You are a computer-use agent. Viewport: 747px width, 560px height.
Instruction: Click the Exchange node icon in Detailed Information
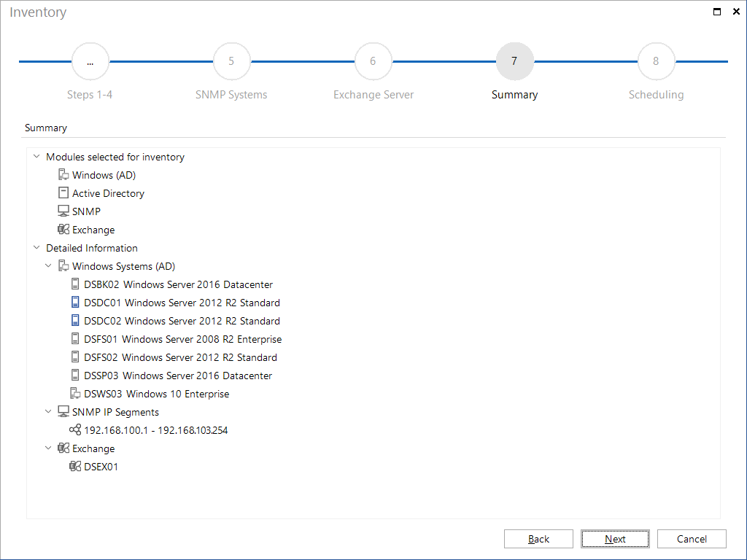point(63,448)
